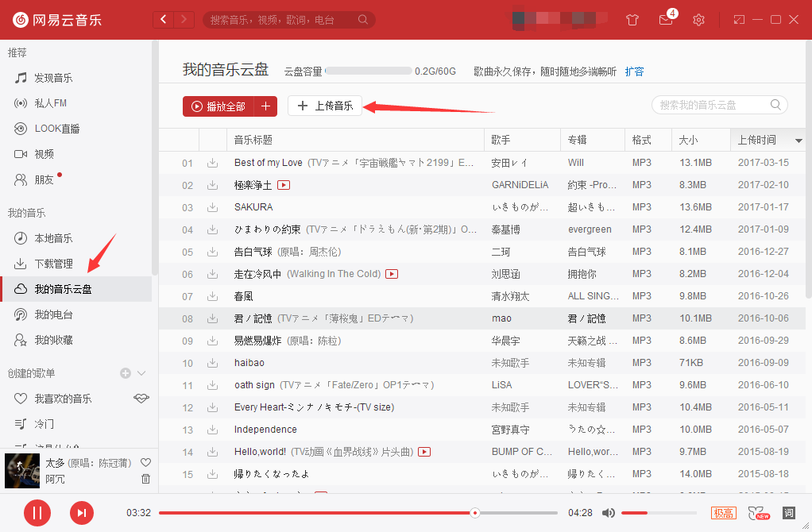Download song 05 告白气球

[x=212, y=252]
